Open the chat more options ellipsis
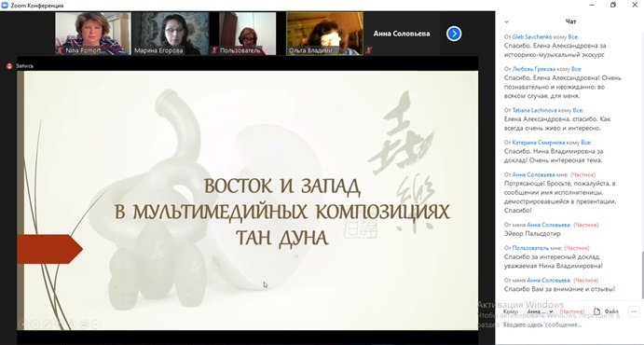The width and height of the screenshot is (644, 345). click(634, 311)
